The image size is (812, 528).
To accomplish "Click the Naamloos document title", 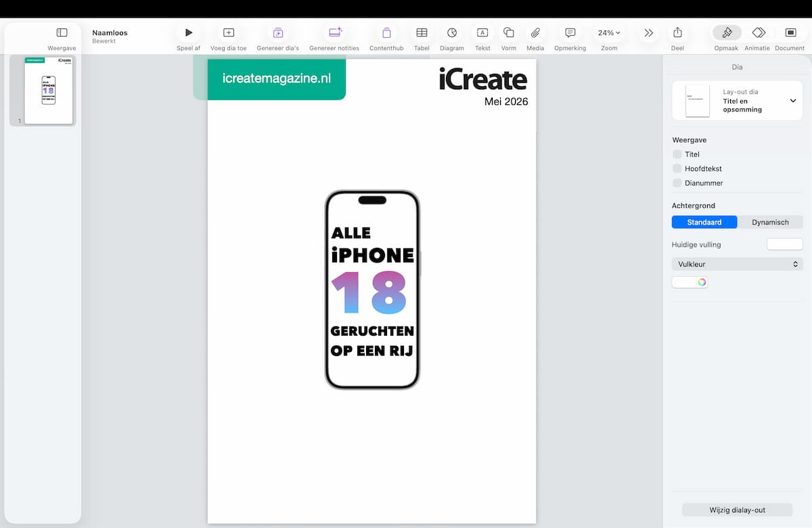I will [110, 32].
